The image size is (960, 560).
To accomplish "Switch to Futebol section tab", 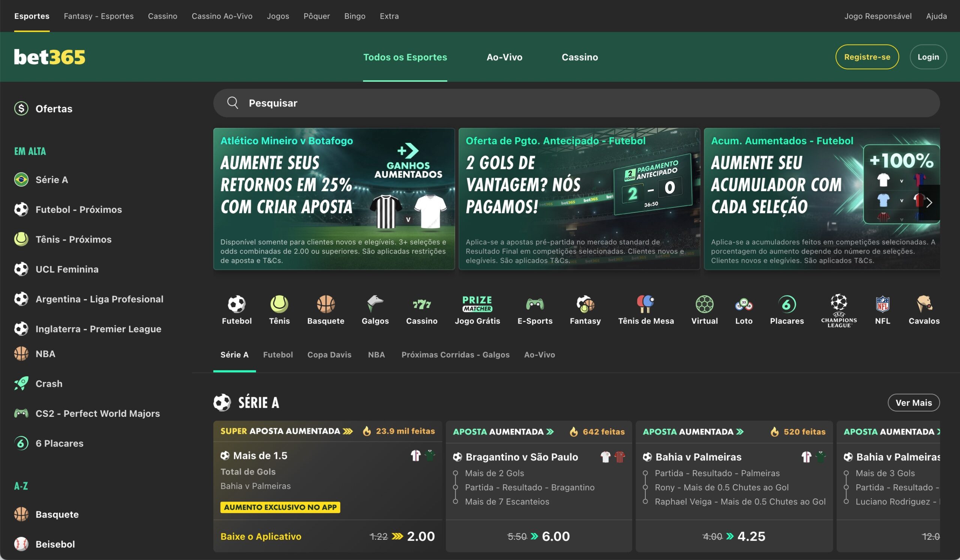I will [278, 355].
